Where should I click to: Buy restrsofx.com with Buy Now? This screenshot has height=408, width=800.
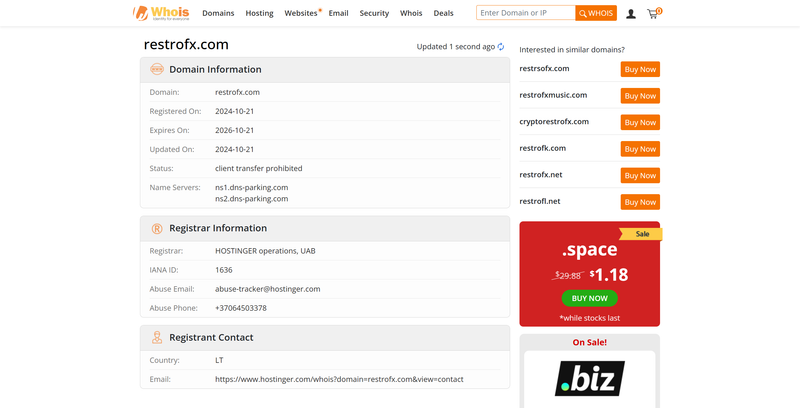point(640,69)
